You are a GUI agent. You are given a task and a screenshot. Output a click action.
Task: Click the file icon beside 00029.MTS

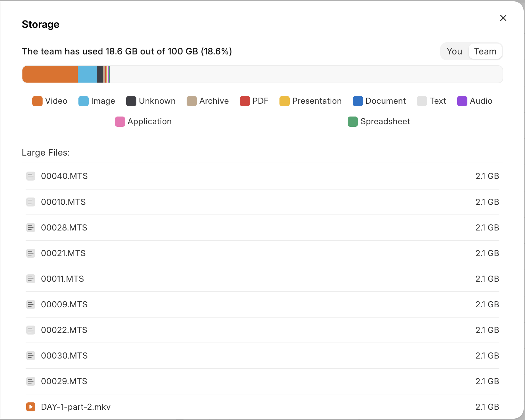tap(31, 381)
